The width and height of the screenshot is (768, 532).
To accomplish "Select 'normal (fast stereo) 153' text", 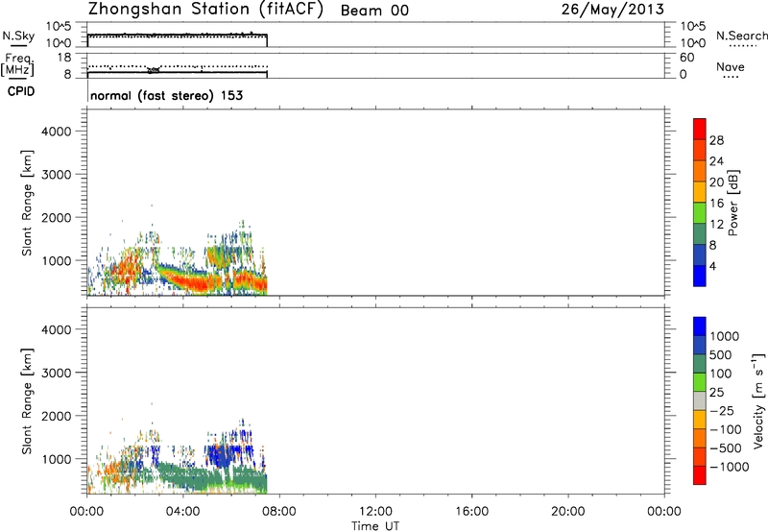I will 166,95.
